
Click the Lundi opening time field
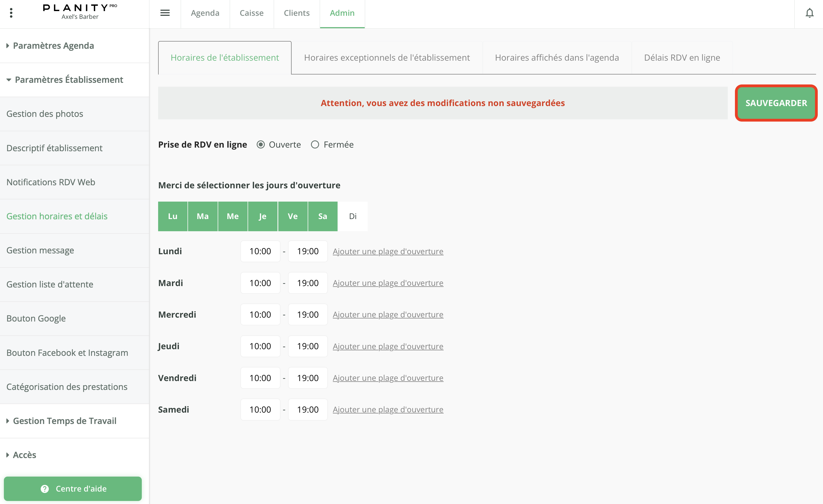(x=260, y=251)
